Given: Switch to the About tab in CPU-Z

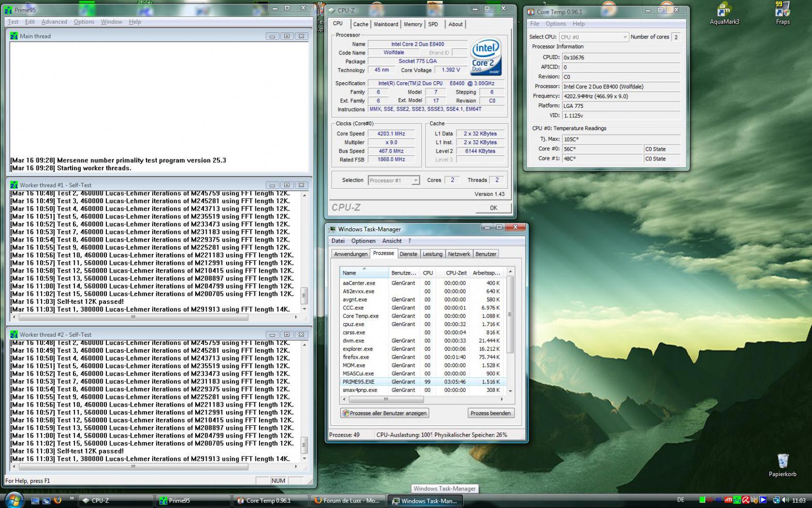Looking at the screenshot, I should (455, 24).
